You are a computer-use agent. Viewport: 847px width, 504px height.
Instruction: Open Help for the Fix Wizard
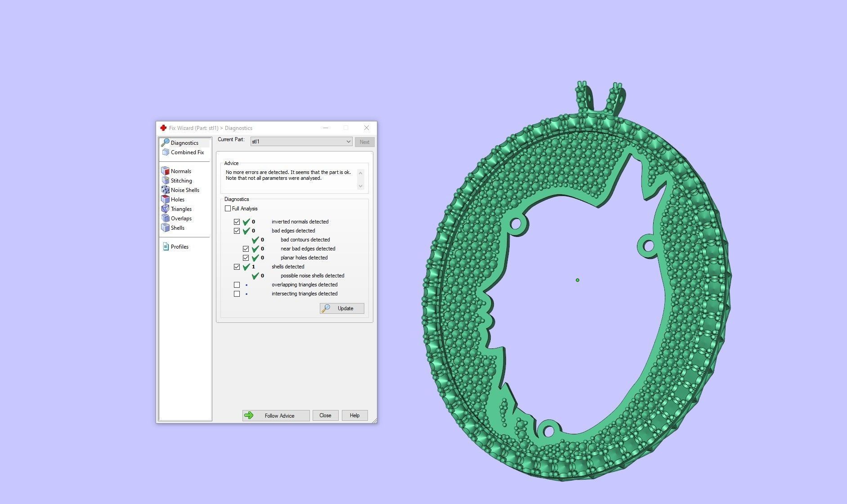354,415
